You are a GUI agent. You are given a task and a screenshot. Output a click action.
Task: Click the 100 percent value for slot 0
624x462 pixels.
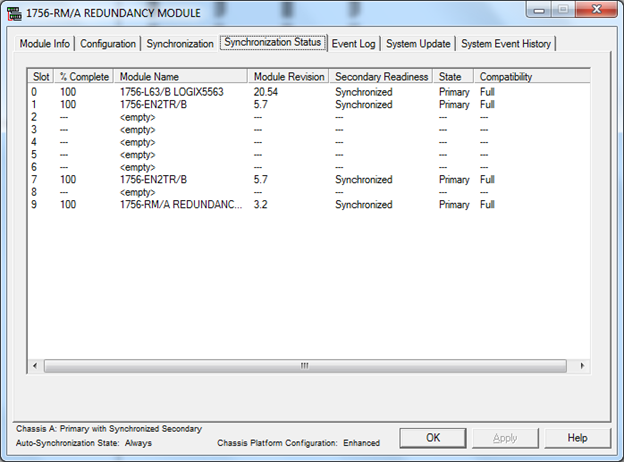[x=68, y=92]
